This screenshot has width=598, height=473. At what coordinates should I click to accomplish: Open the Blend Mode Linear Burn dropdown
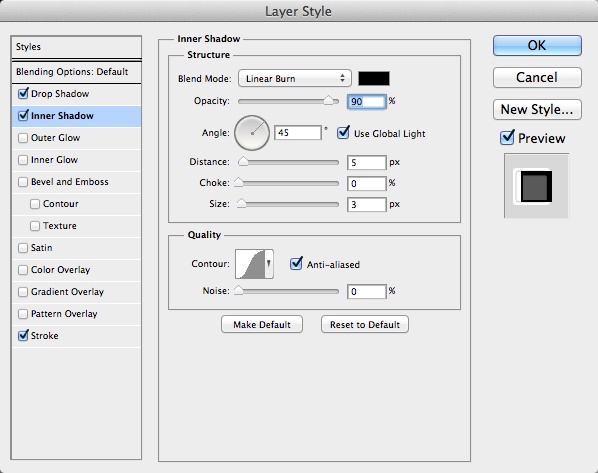pyautogui.click(x=294, y=79)
